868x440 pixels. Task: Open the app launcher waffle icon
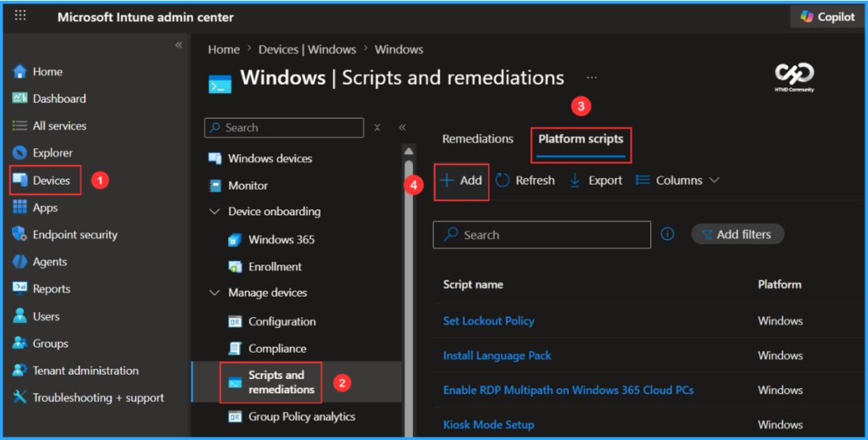tap(20, 15)
